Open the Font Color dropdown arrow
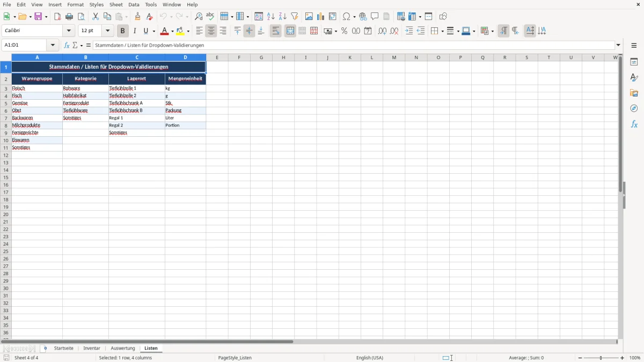This screenshot has height=362, width=644. tap(172, 31)
